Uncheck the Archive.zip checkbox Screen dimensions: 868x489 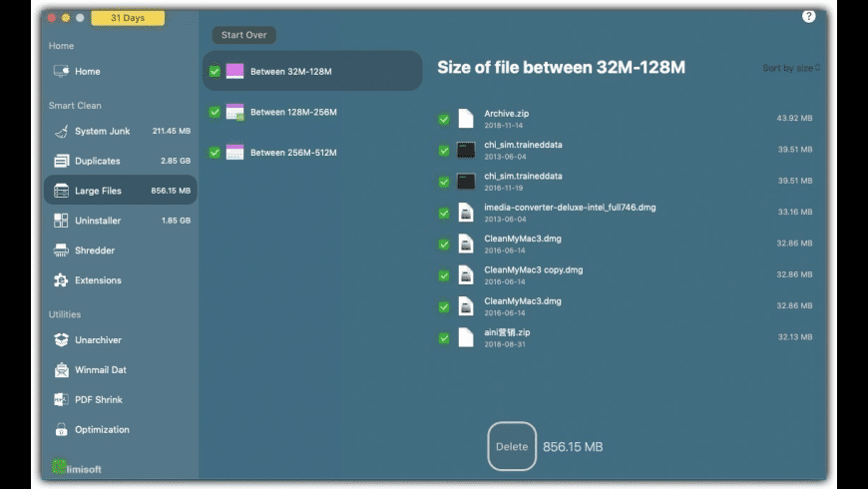[x=444, y=119]
